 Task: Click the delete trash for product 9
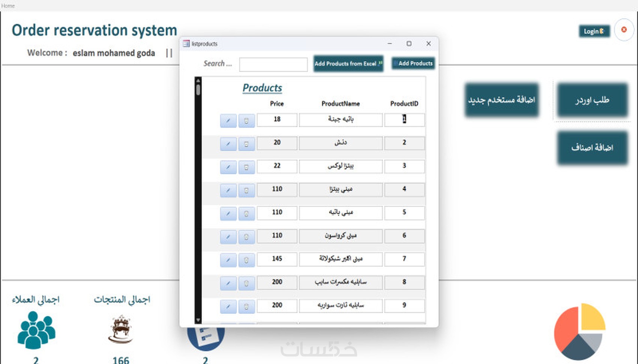coord(247,307)
